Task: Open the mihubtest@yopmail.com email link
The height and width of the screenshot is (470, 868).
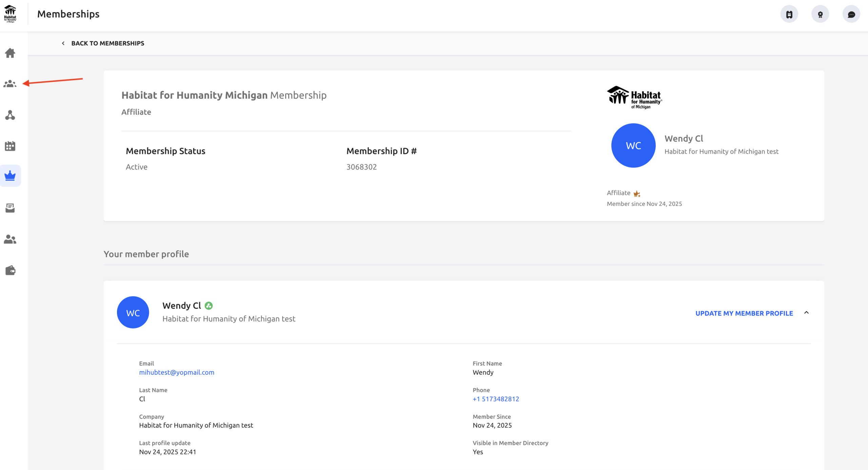Action: 177,372
